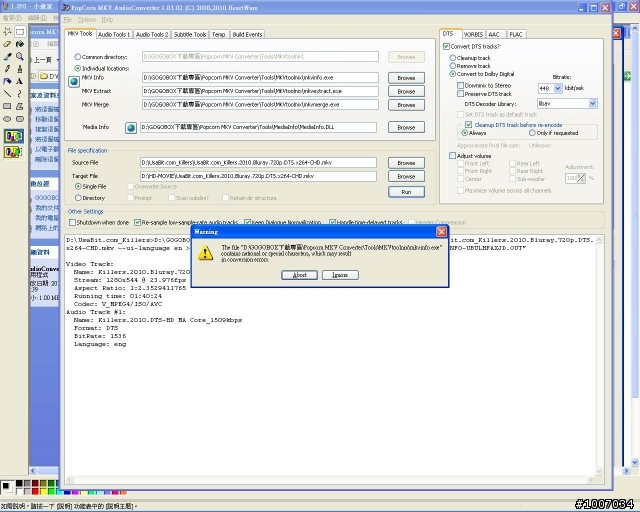
Task: Click the Run button
Action: click(406, 192)
